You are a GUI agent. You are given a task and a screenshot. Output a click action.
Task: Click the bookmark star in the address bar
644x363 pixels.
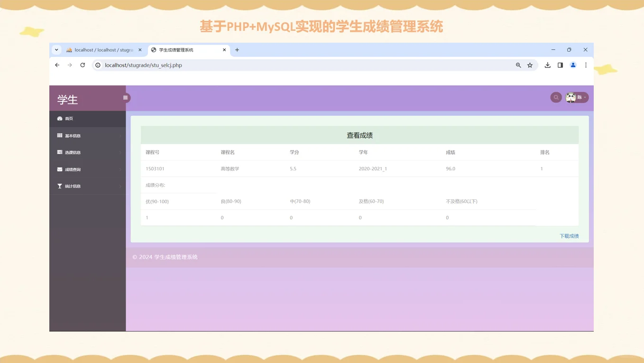(x=530, y=65)
